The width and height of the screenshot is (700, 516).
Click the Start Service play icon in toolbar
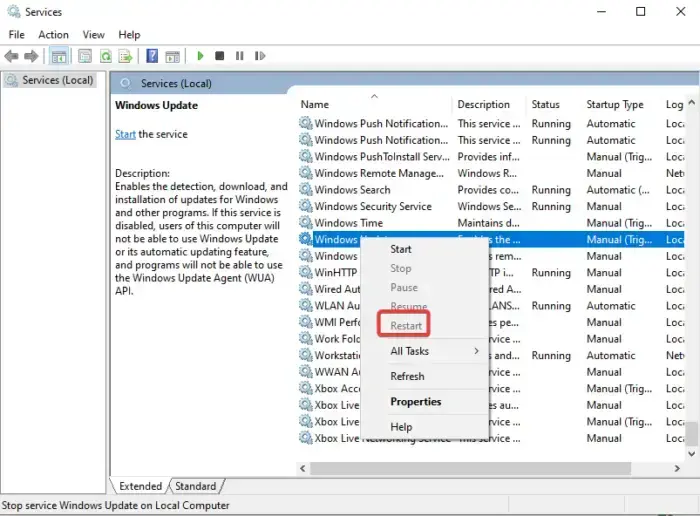pos(201,56)
